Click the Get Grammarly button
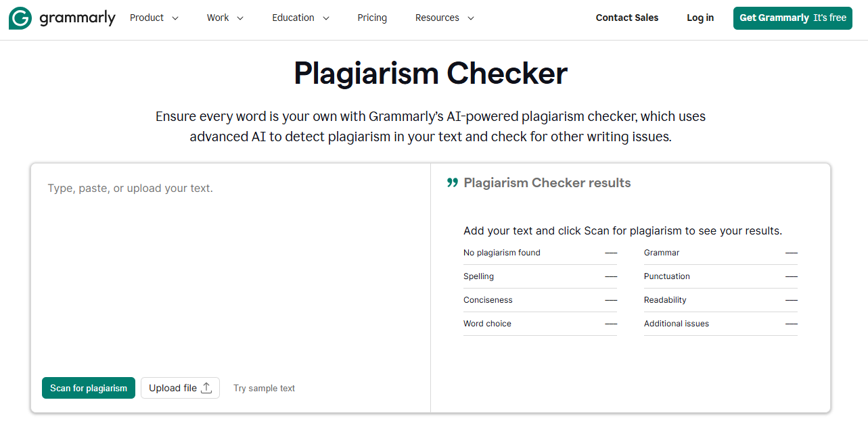868x421 pixels. coord(792,18)
